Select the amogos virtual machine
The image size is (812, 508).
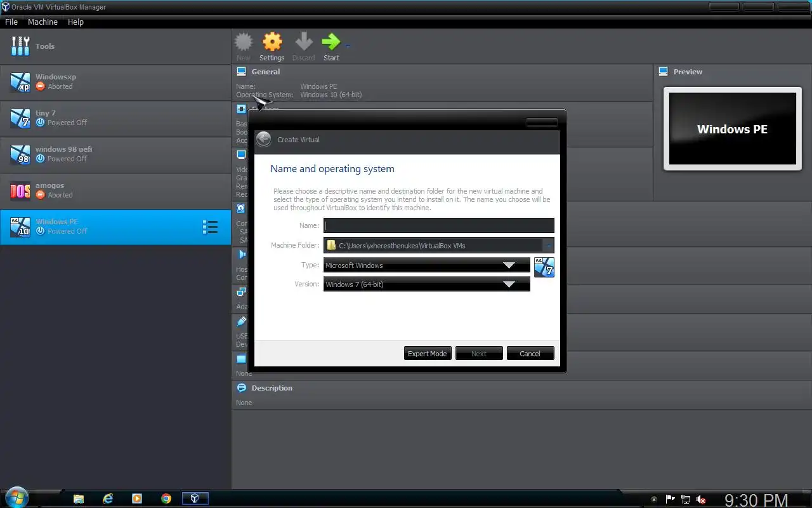[x=115, y=190]
